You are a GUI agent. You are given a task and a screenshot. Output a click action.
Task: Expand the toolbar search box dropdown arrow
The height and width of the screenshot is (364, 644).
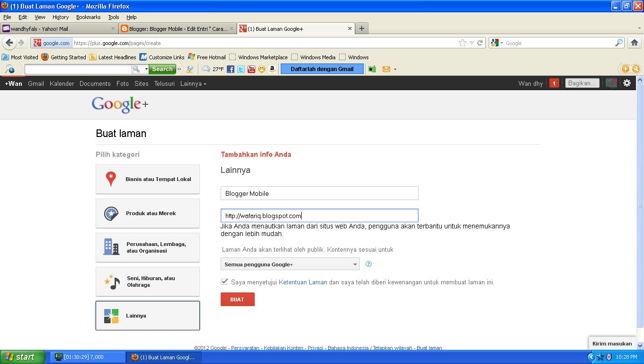[x=146, y=69]
